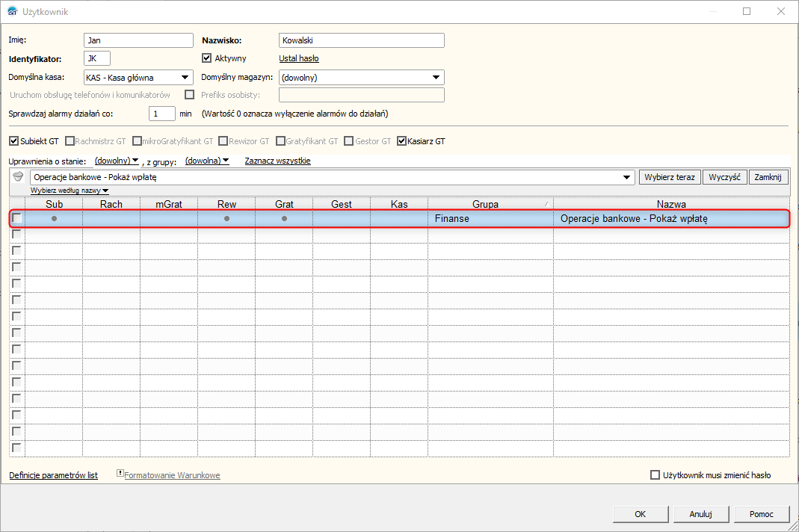Select the Finanse group cell
This screenshot has height=532, width=799.
(x=491, y=219)
